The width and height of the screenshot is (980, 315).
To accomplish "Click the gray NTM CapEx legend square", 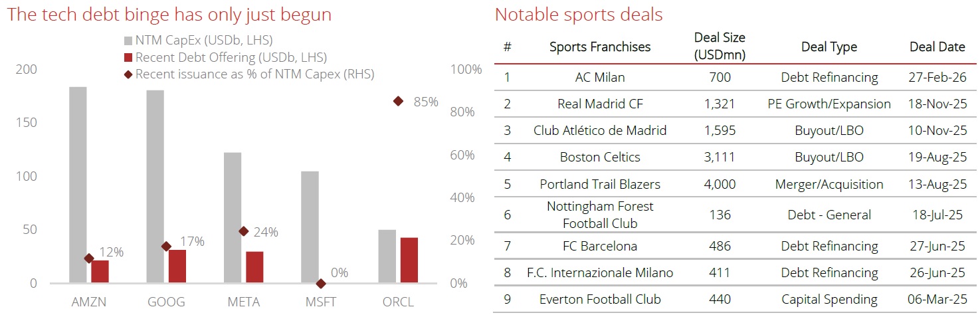I will coord(129,41).
